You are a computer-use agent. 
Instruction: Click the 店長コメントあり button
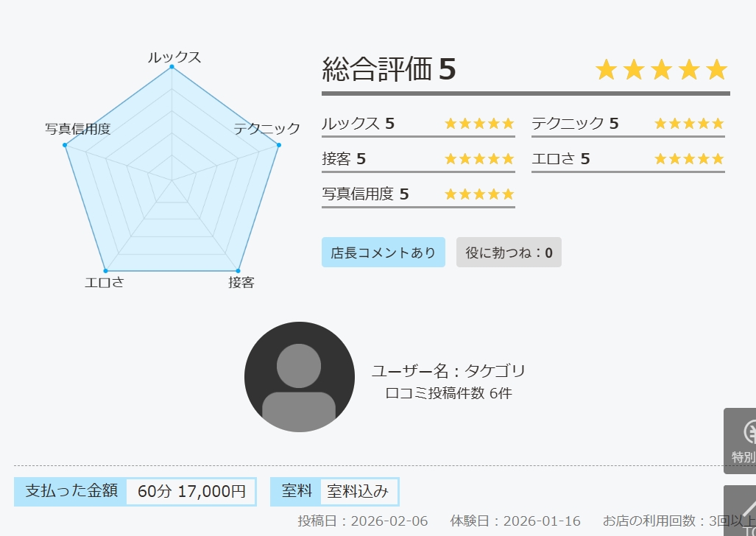[x=383, y=253]
